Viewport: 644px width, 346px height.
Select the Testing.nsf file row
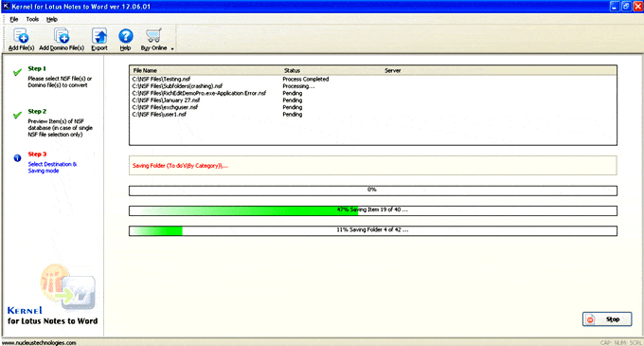[373, 79]
